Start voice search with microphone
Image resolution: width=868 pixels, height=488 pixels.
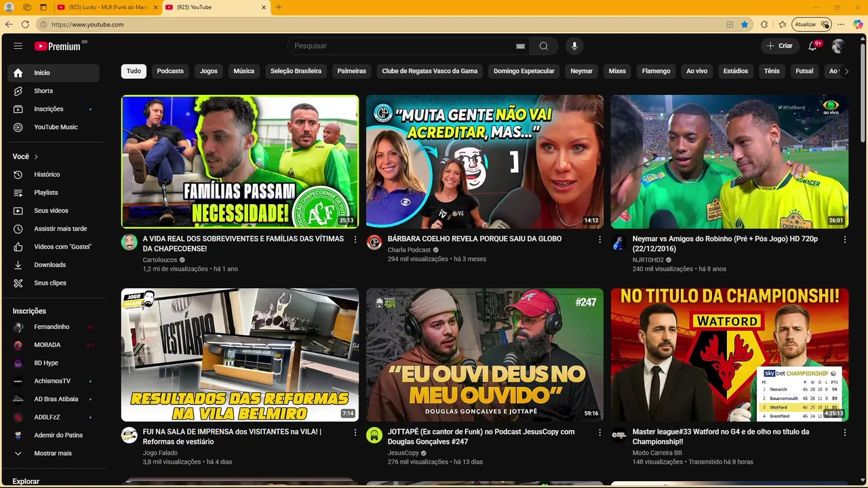574,46
